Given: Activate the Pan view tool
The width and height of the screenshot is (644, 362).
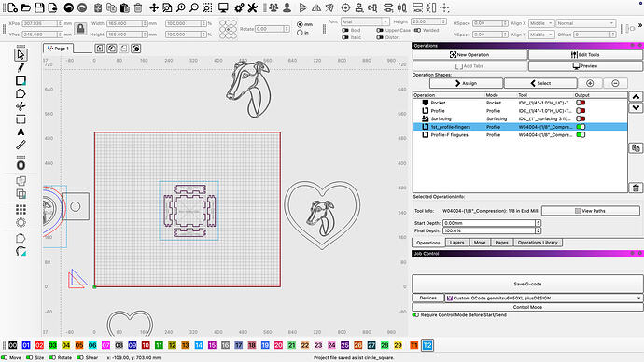Looking at the screenshot, I should tap(154, 7).
